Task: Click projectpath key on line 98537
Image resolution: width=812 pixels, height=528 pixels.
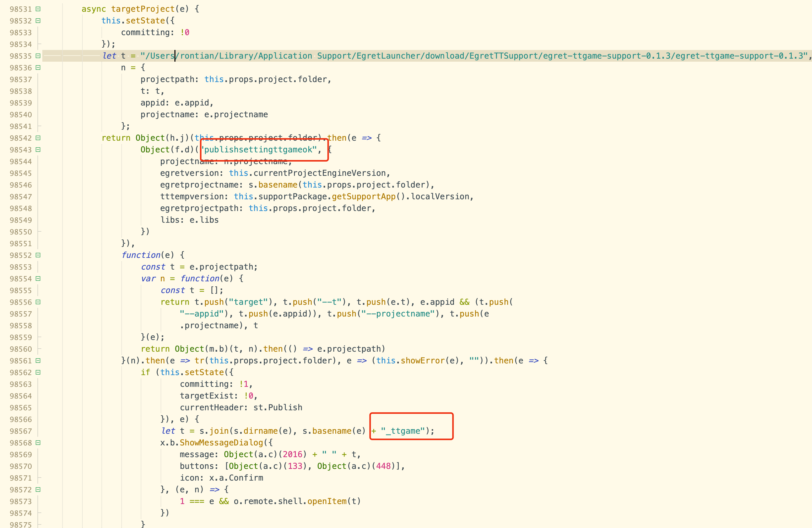Action: tap(167, 79)
